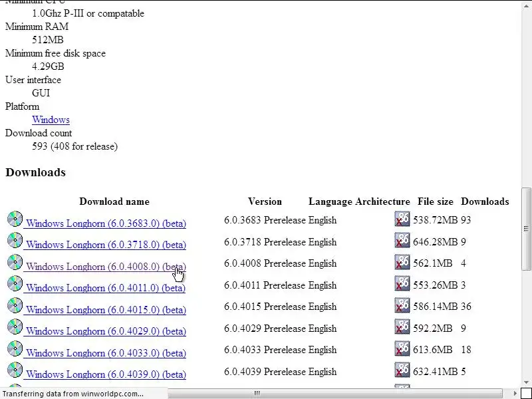Click the File size column header
The image size is (532, 399).
pyautogui.click(x=436, y=201)
